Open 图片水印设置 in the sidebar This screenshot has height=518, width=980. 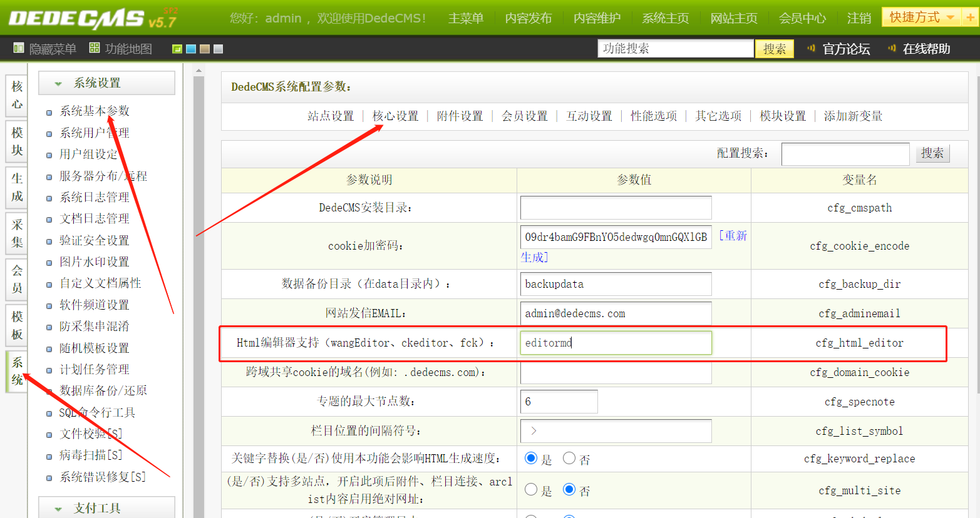(x=95, y=262)
